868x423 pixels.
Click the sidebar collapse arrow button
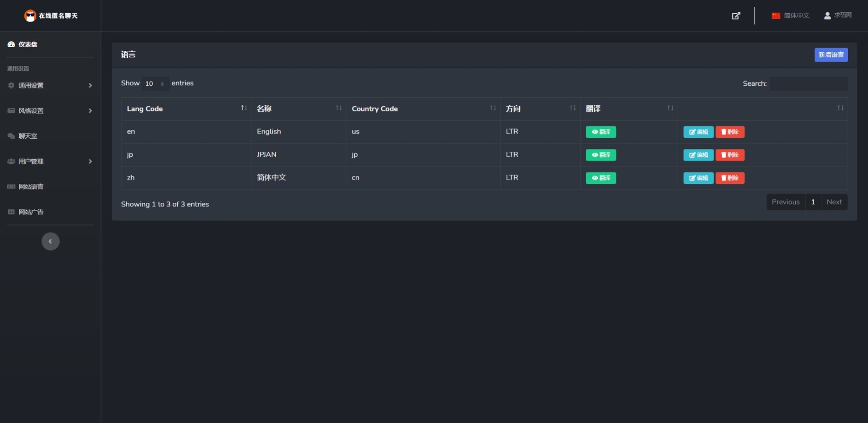click(x=50, y=242)
